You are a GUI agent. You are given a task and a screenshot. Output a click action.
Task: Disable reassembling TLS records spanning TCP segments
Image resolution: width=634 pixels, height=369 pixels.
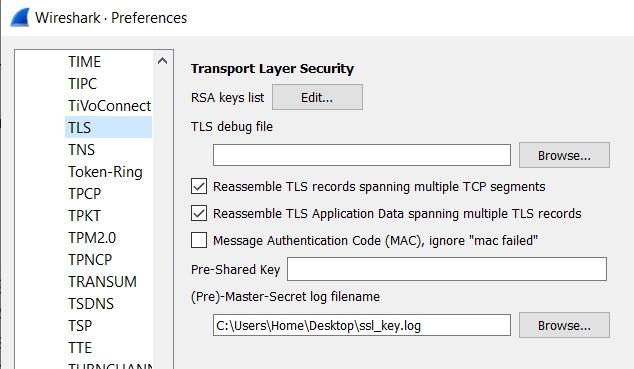point(199,186)
